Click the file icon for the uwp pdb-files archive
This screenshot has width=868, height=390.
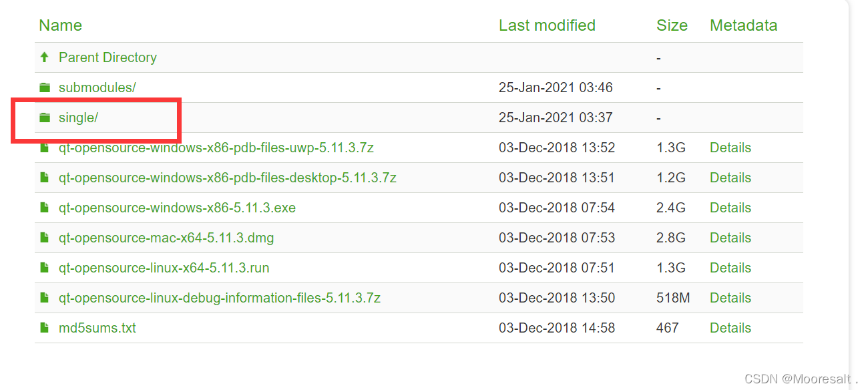tap(44, 147)
